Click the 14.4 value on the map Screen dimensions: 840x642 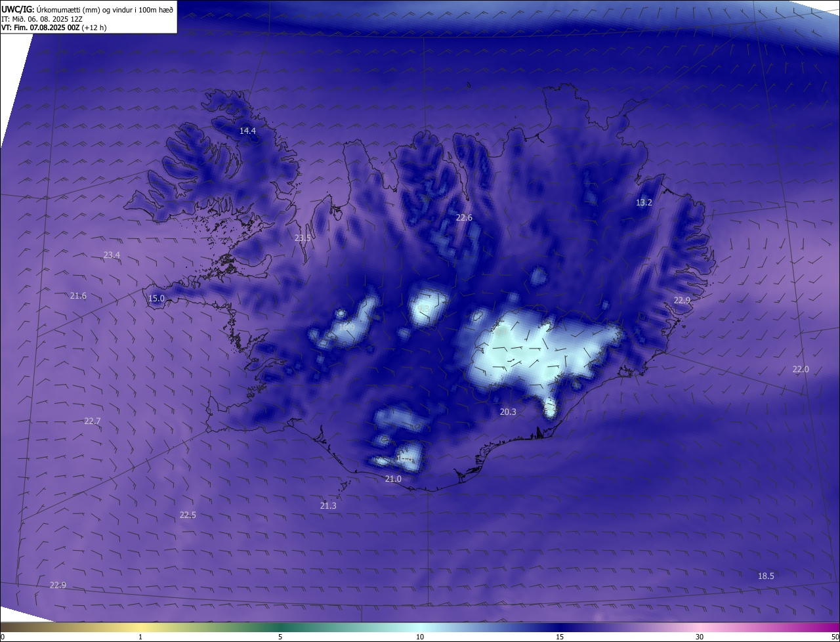[x=247, y=131]
